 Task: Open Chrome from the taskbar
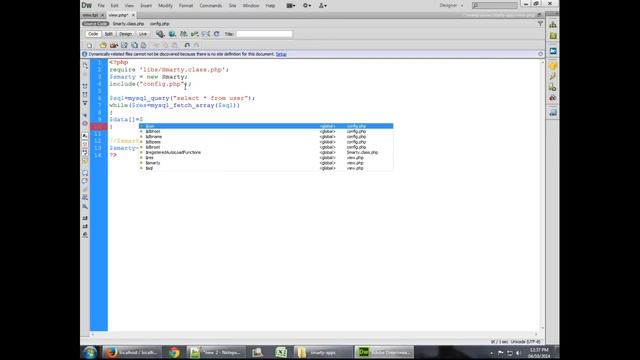tap(174, 352)
